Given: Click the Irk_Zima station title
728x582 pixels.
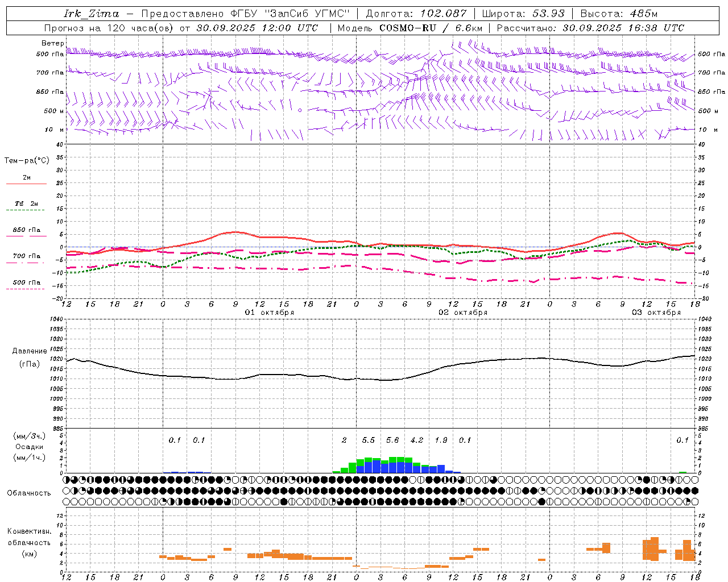Looking at the screenshot, I should coord(92,14).
